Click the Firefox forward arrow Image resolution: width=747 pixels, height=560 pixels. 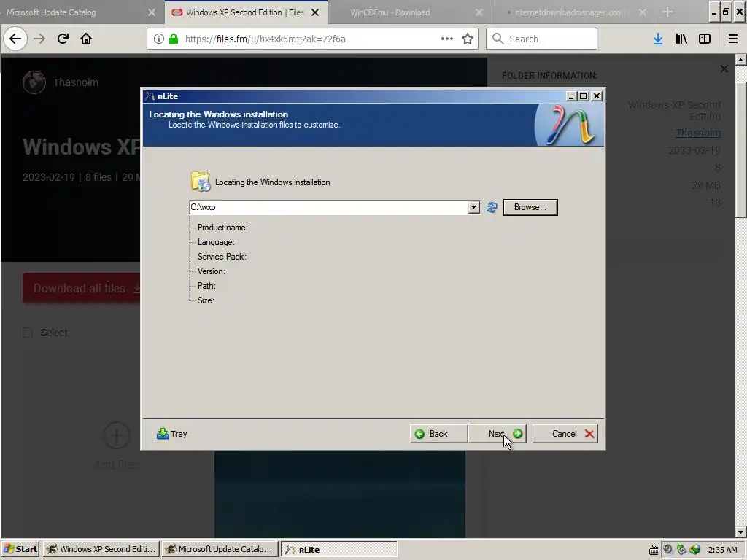point(39,39)
